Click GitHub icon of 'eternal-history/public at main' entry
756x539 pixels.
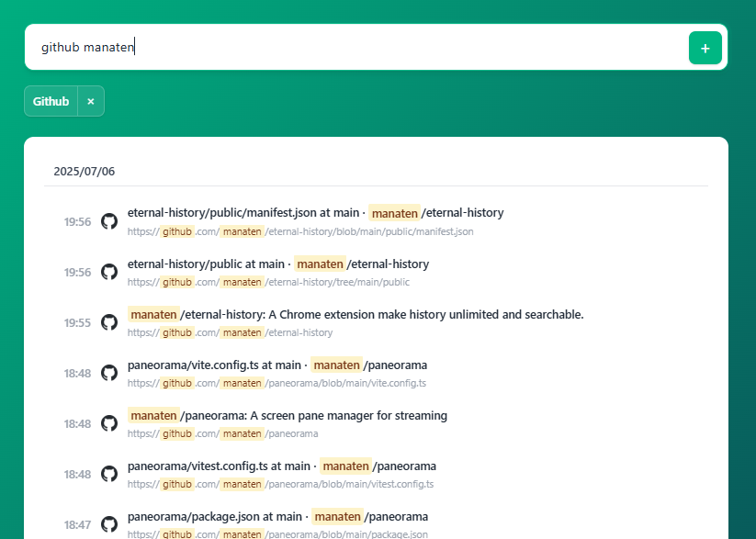(x=109, y=272)
